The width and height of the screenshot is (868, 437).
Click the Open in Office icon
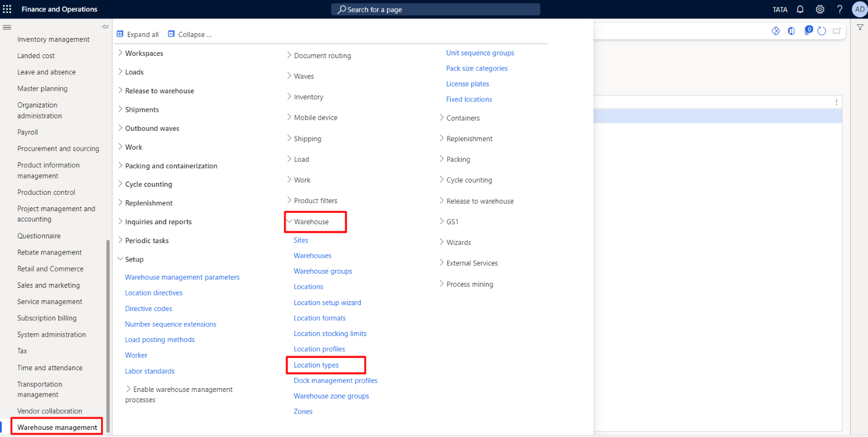pos(792,31)
